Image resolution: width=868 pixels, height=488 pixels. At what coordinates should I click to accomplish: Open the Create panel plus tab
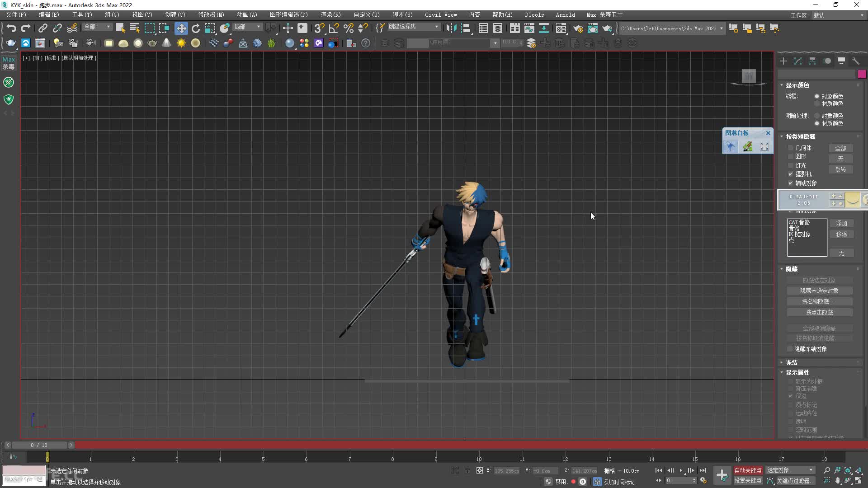point(783,61)
